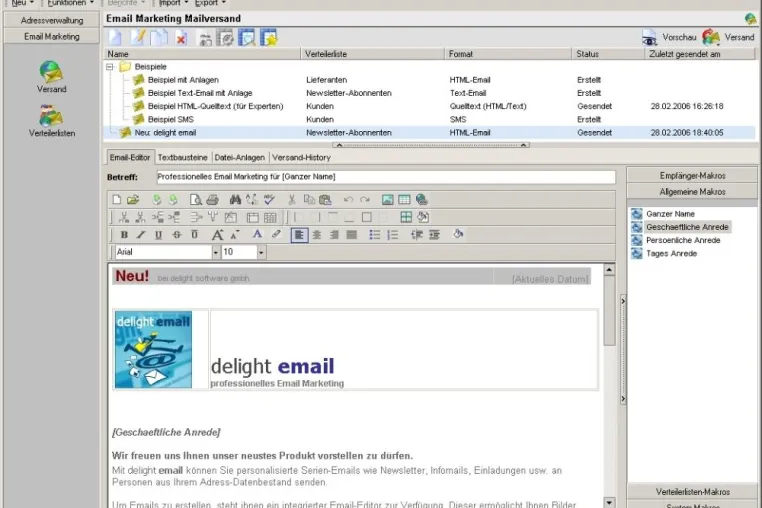
Task: Click the binoculars find icon
Action: [235, 199]
